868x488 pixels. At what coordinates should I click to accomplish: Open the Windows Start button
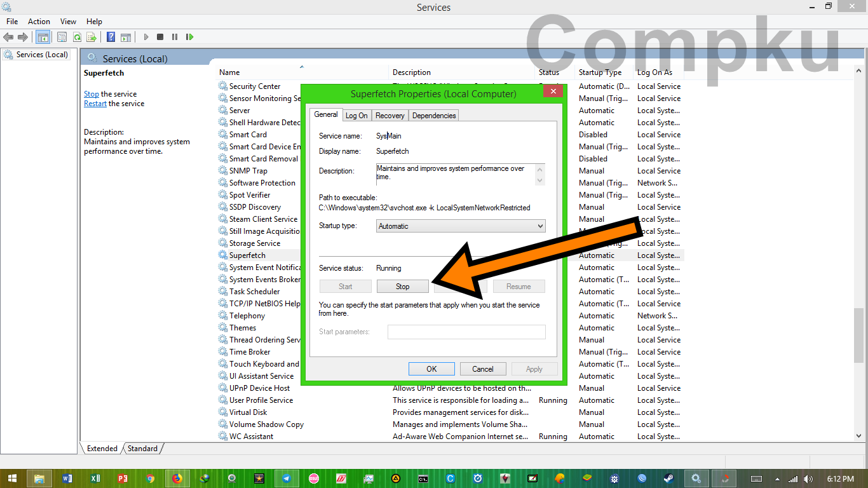13,478
